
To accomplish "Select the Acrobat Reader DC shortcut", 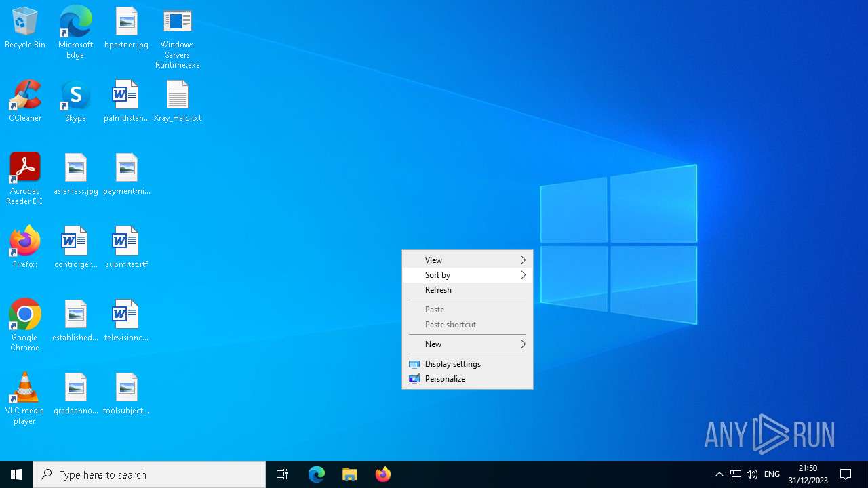I will (x=25, y=179).
